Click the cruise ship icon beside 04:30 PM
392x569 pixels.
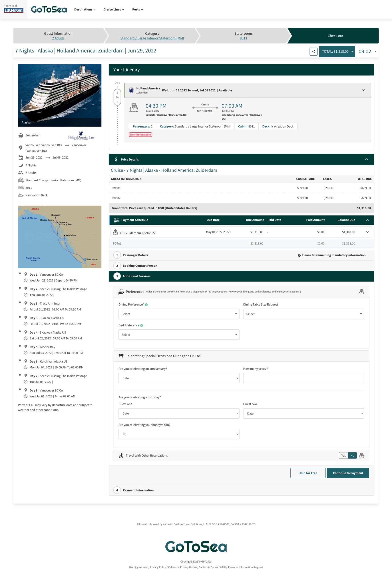(x=134, y=108)
